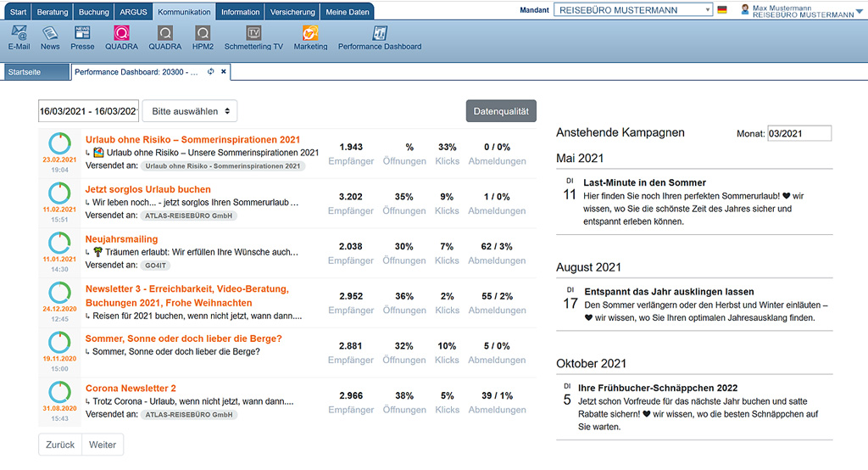Switch to the Meine Daten menu tab
This screenshot has height=470, width=868.
click(x=347, y=12)
